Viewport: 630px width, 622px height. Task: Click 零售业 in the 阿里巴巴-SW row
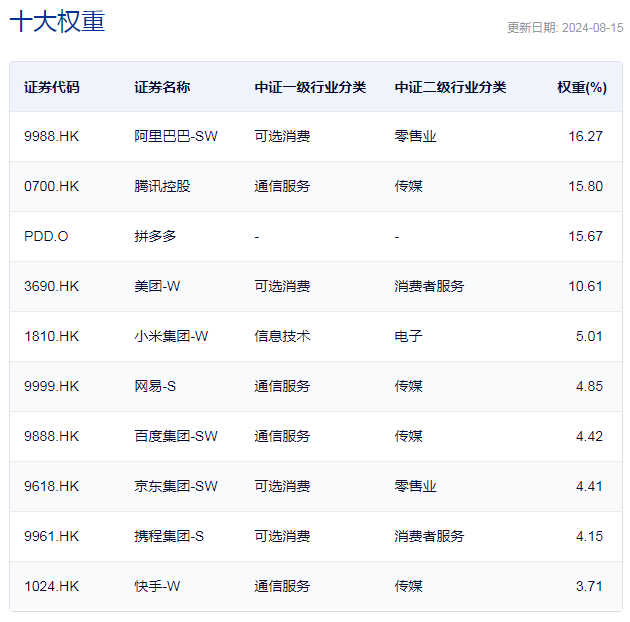point(415,136)
